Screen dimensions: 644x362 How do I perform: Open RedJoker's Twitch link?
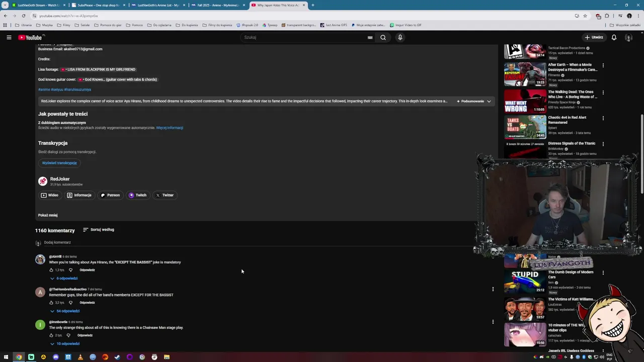[x=138, y=195]
